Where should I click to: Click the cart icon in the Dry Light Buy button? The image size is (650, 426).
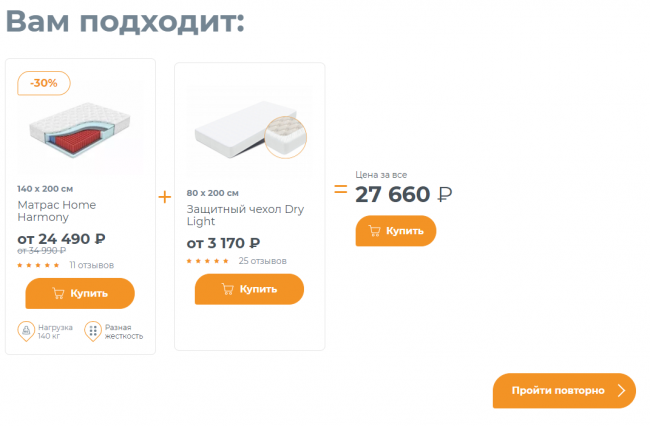click(227, 289)
